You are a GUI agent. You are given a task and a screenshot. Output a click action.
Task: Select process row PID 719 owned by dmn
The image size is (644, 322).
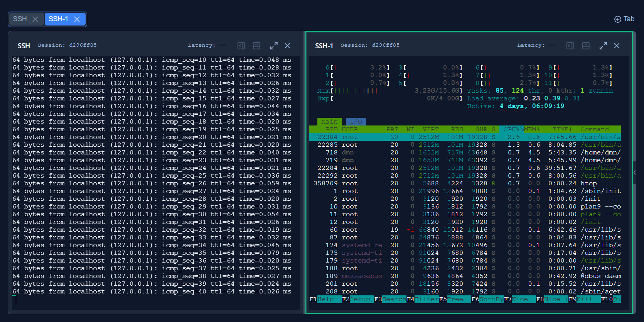coord(465,160)
